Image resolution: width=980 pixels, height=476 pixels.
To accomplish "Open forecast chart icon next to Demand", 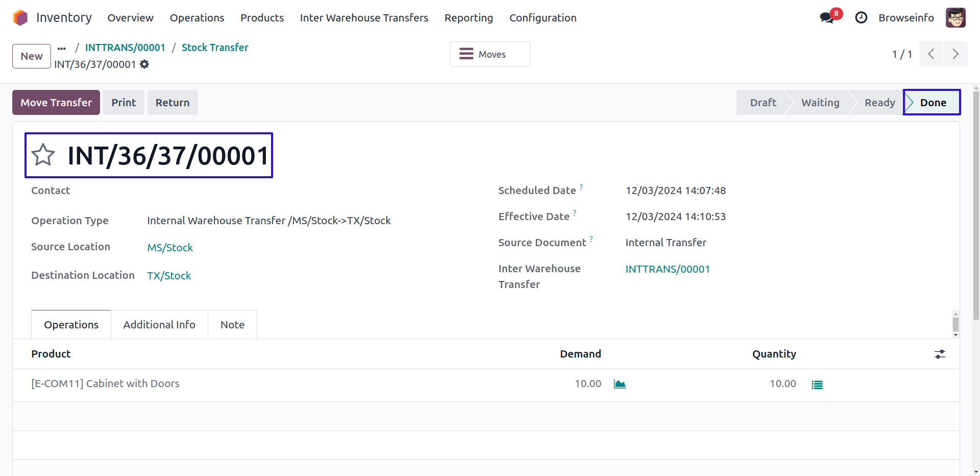I will 620,384.
